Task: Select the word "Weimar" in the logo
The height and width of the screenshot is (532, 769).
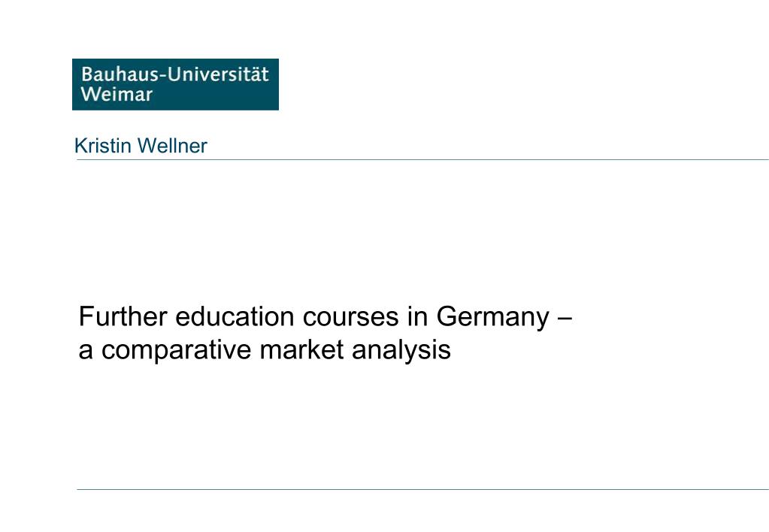Action: click(x=117, y=94)
